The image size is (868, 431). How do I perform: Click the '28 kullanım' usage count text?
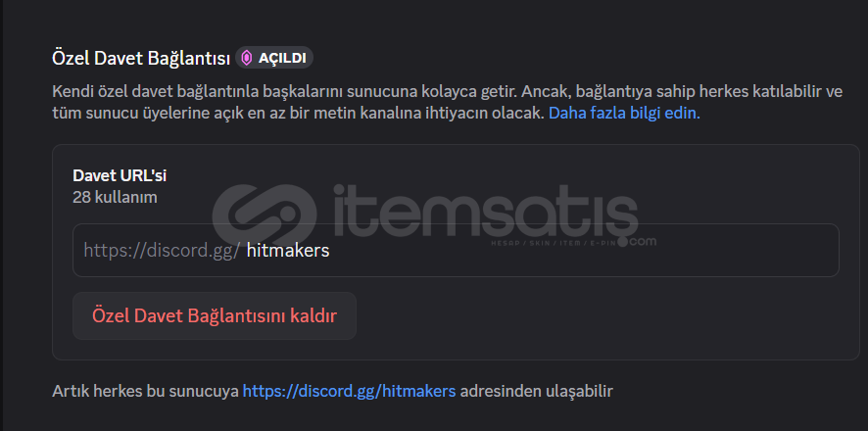tap(115, 197)
